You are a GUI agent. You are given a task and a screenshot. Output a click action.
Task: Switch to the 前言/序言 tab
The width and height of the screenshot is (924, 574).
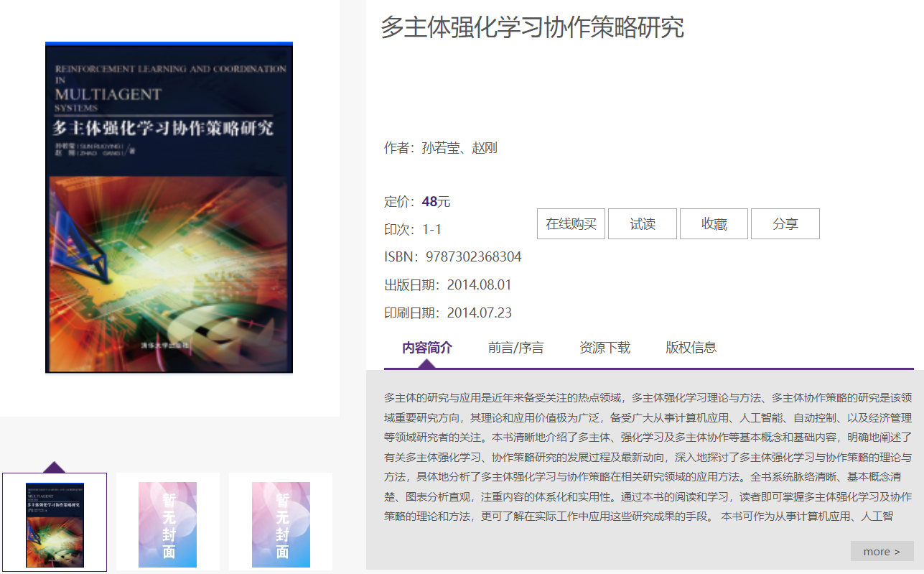coord(515,348)
